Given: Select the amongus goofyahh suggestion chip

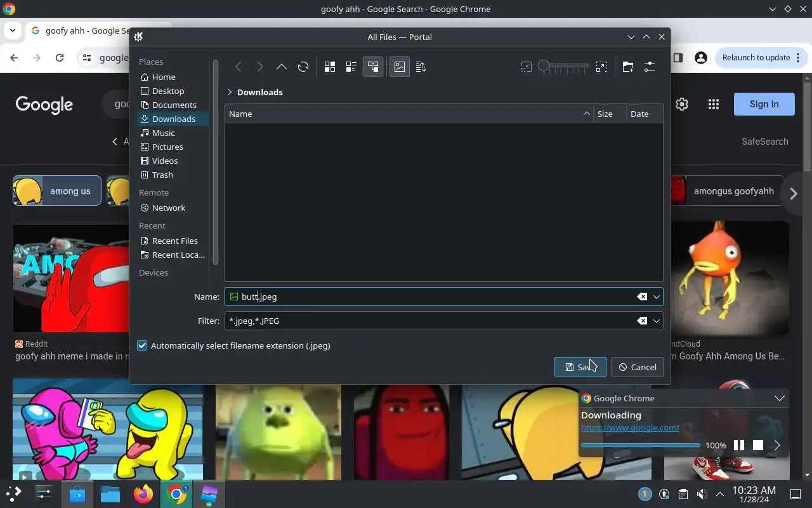Looking at the screenshot, I should (728, 191).
